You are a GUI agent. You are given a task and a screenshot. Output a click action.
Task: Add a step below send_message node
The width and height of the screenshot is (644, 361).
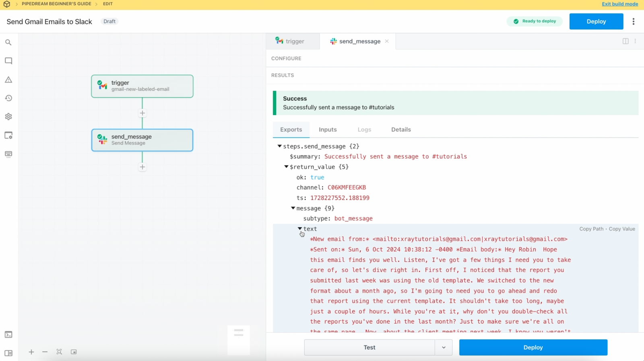click(142, 167)
